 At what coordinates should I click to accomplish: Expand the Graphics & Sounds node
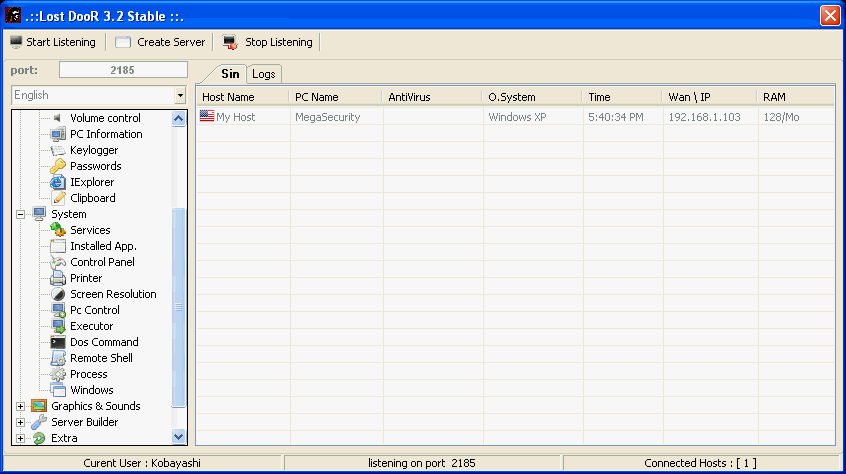click(x=20, y=406)
